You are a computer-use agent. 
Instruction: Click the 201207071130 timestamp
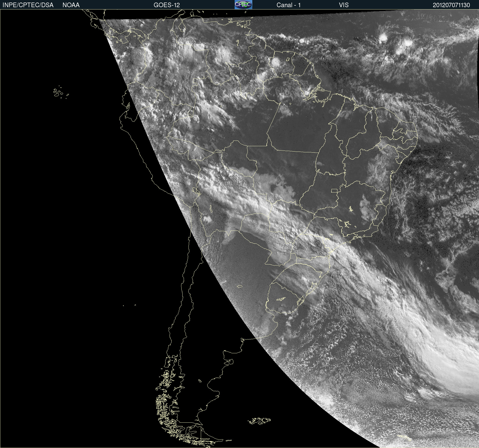[x=451, y=5]
